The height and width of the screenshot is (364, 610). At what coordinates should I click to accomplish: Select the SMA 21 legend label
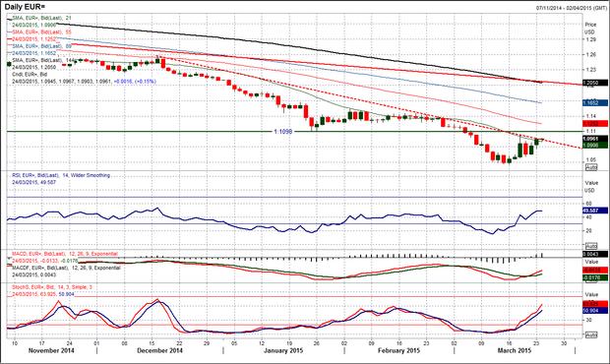pyautogui.click(x=41, y=18)
